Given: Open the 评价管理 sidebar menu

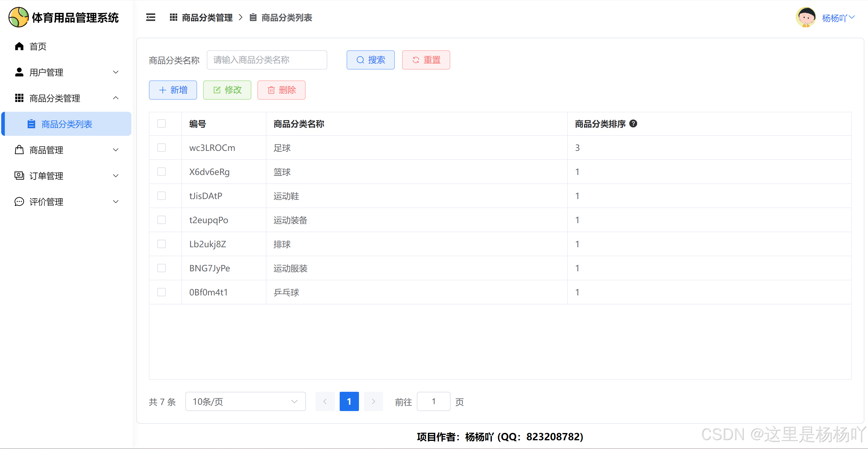Looking at the screenshot, I should 66,201.
